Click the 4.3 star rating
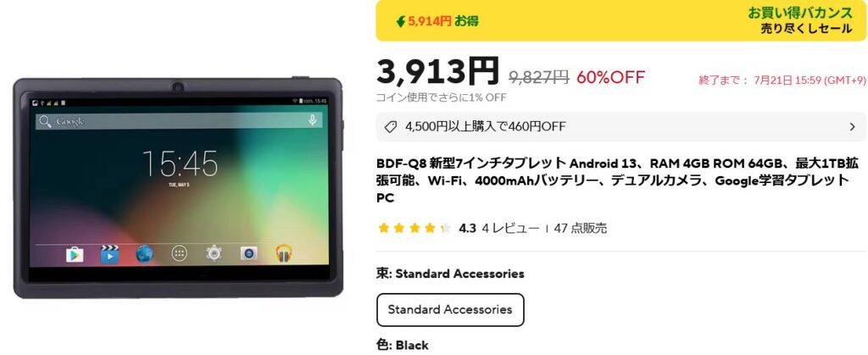This screenshot has height=355, width=868. pos(467,228)
